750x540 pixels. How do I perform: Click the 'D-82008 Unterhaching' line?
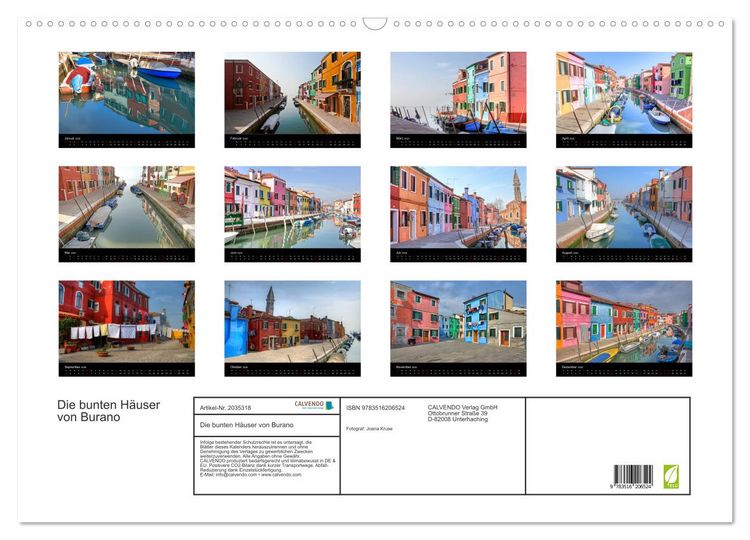[x=458, y=419]
